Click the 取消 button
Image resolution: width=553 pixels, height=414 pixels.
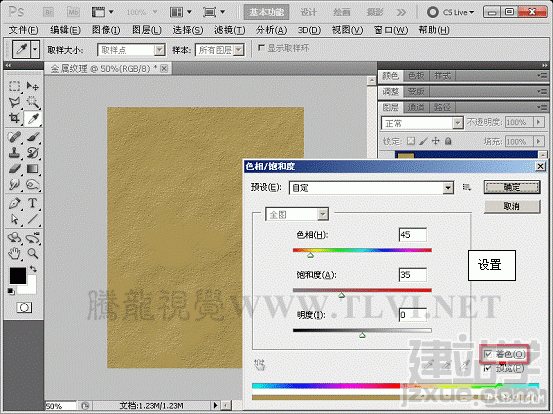pos(512,206)
